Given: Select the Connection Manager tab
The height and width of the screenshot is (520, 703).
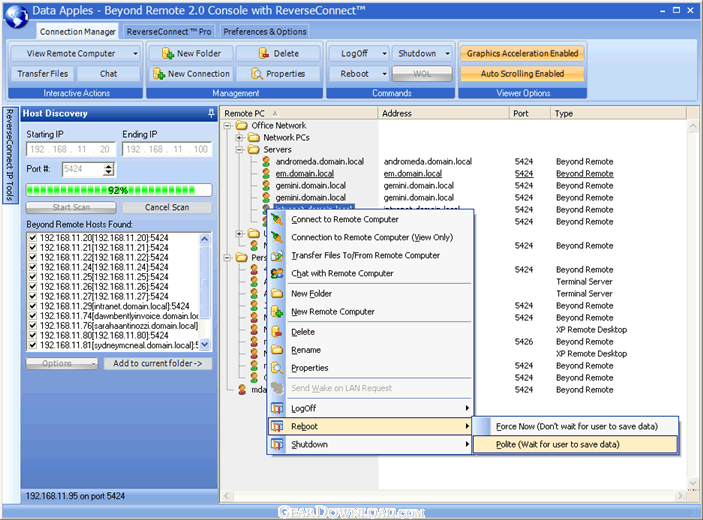Looking at the screenshot, I should tap(78, 31).
